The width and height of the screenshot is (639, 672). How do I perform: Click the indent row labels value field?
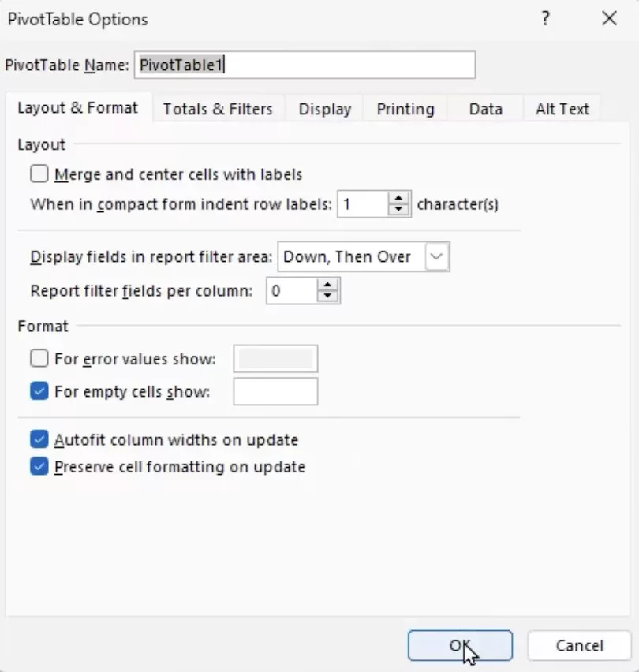pyautogui.click(x=363, y=204)
